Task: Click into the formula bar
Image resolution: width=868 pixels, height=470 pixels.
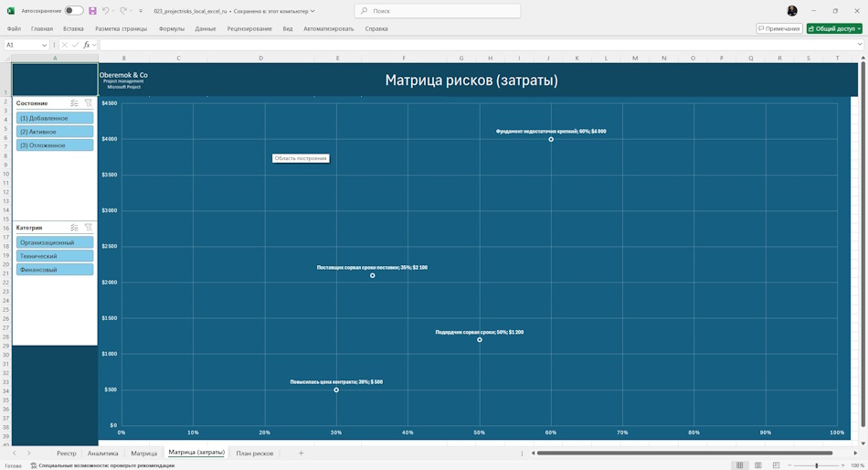Action: click(477, 45)
